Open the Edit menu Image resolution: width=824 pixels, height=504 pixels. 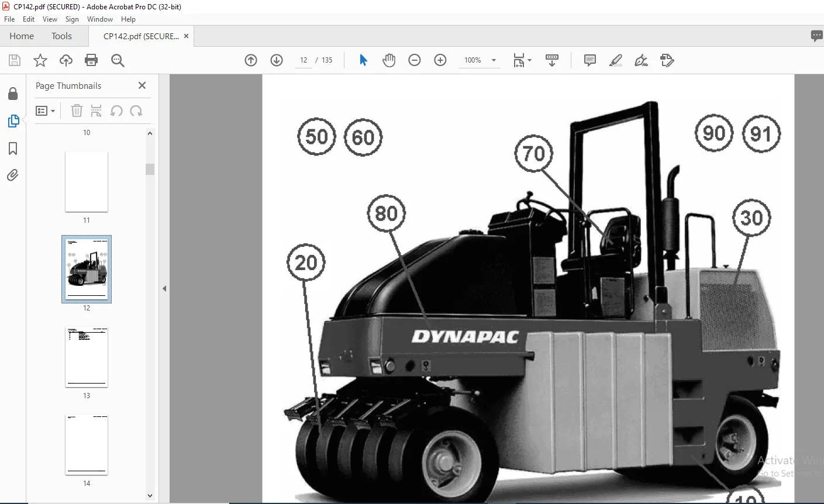pos(29,19)
